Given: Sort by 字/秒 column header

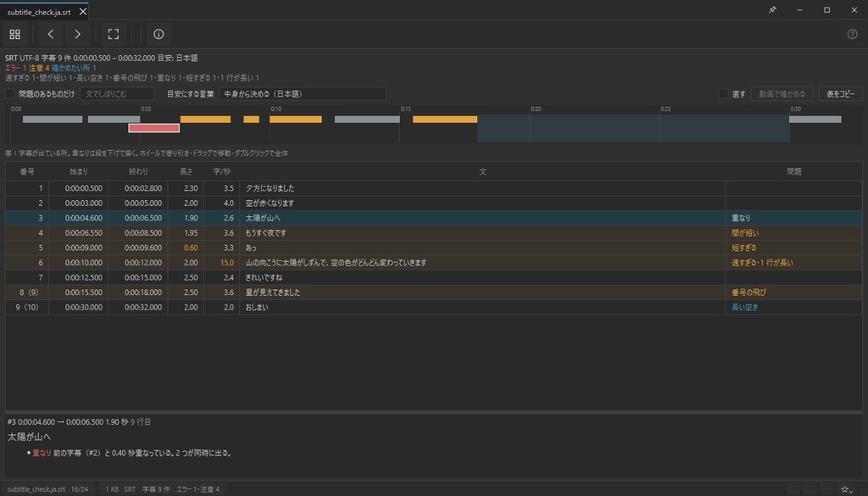Looking at the screenshot, I should point(221,171).
